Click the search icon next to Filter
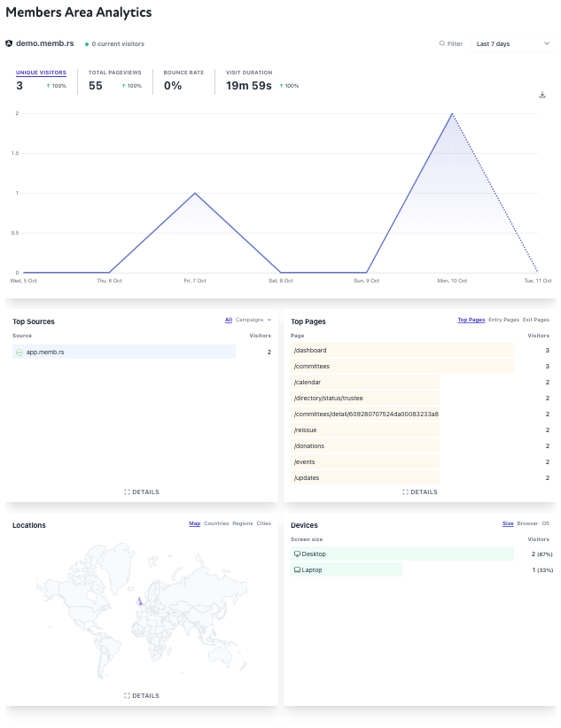 pos(442,43)
